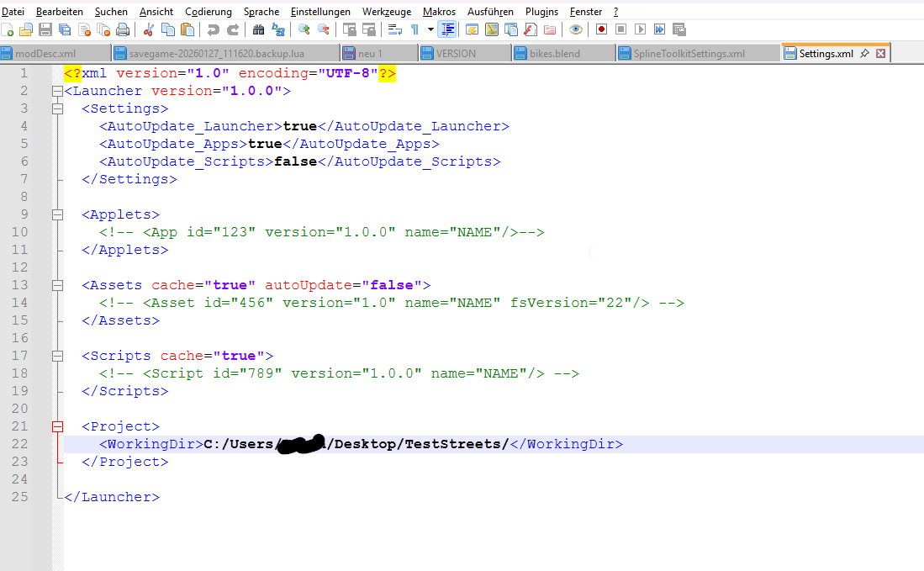Open the Codierung menu

(209, 12)
